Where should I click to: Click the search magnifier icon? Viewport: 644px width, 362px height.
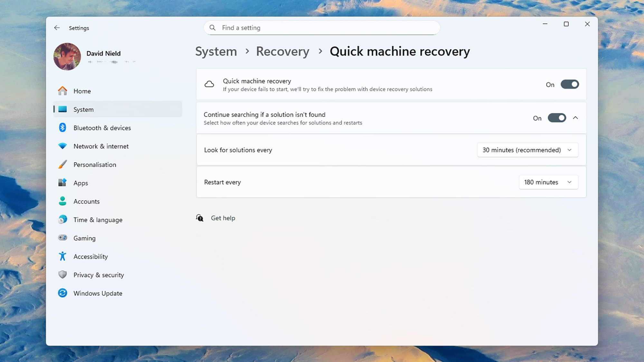tap(213, 28)
